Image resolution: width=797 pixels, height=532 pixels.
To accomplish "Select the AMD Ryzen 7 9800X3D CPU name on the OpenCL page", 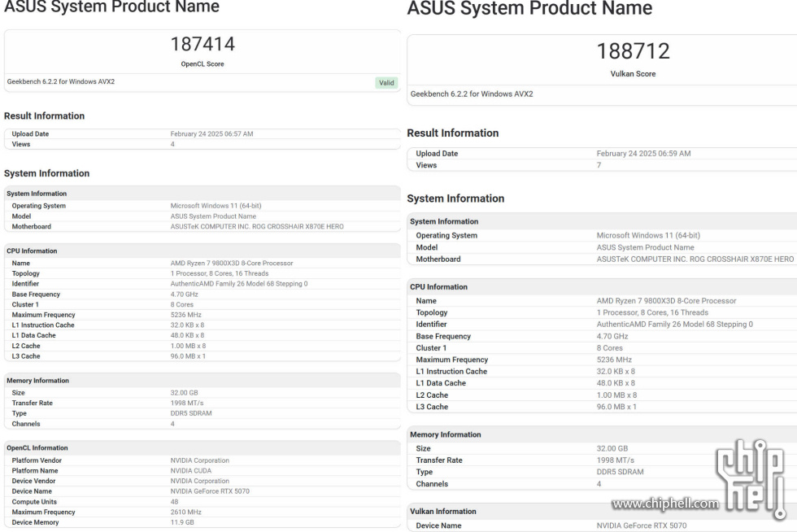I will coord(232,264).
